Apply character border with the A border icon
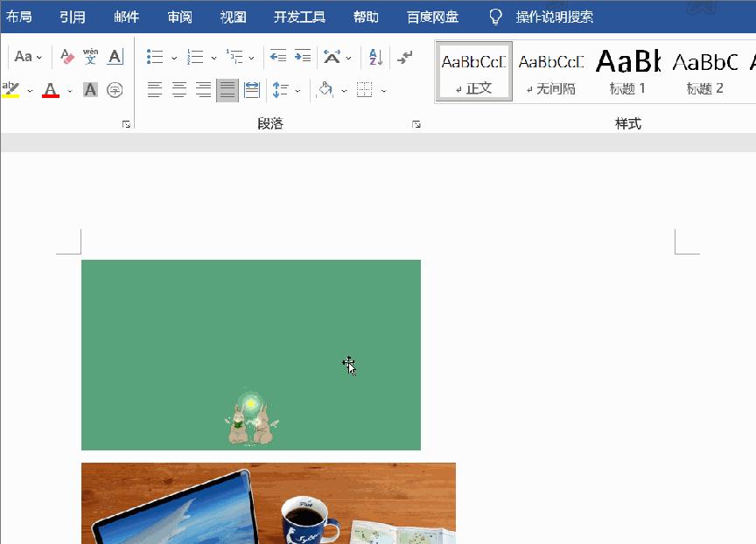The height and width of the screenshot is (544, 756). 115,59
